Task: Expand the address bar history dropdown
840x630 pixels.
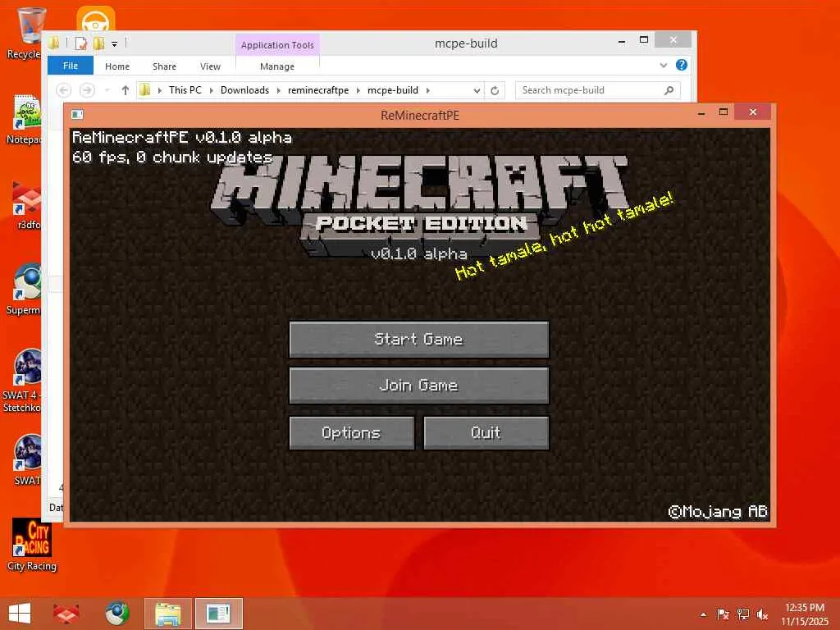Action: click(477, 90)
